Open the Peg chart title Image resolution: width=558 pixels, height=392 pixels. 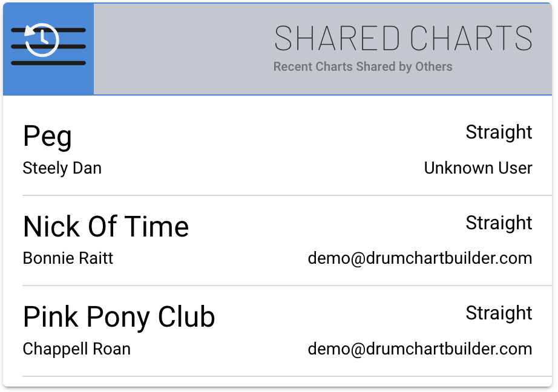tap(47, 136)
